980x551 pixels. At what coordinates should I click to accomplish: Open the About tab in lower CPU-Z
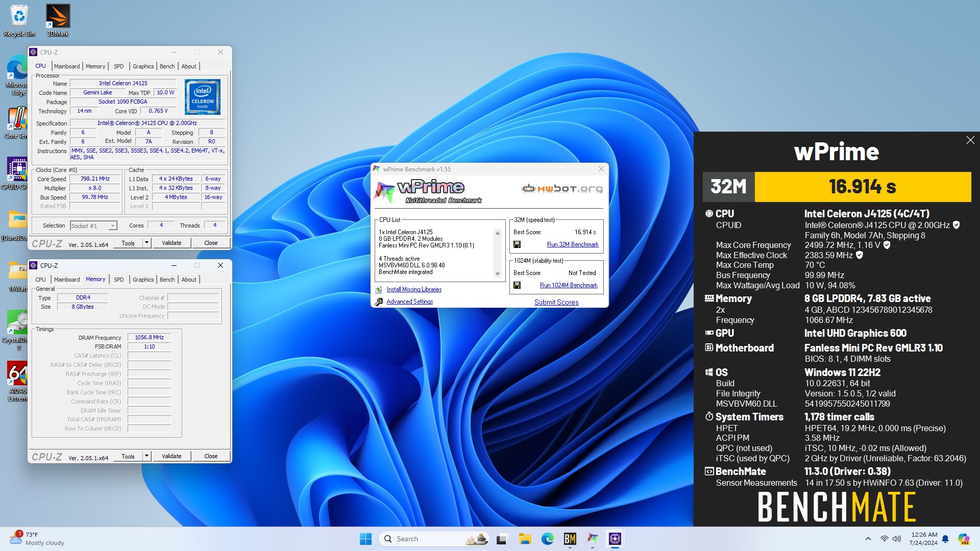tap(189, 280)
